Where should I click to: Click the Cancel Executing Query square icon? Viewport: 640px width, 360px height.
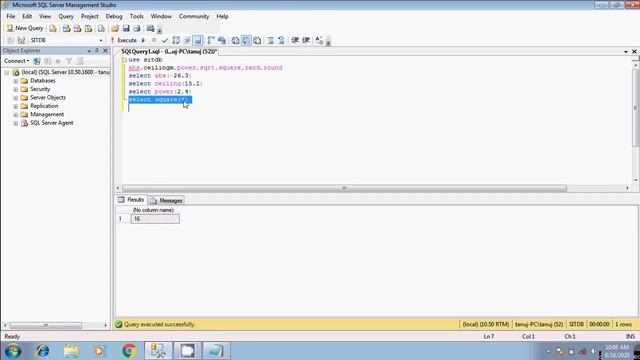click(154, 40)
